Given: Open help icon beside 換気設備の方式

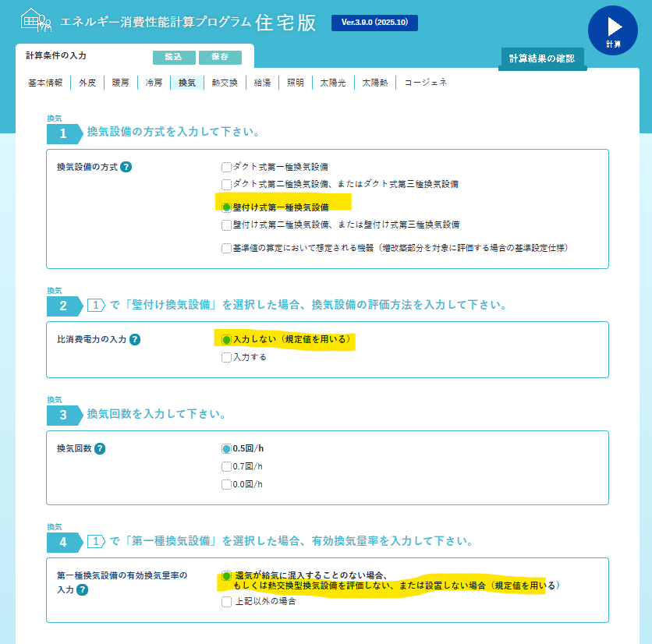Looking at the screenshot, I should [126, 167].
